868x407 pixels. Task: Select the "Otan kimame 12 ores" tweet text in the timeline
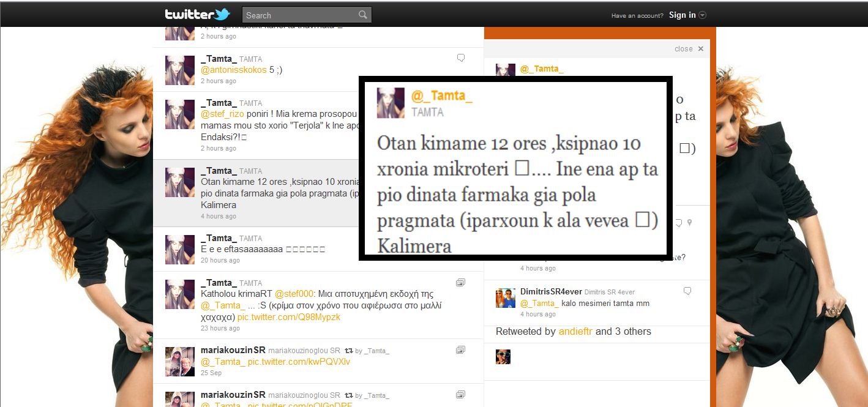click(x=280, y=193)
